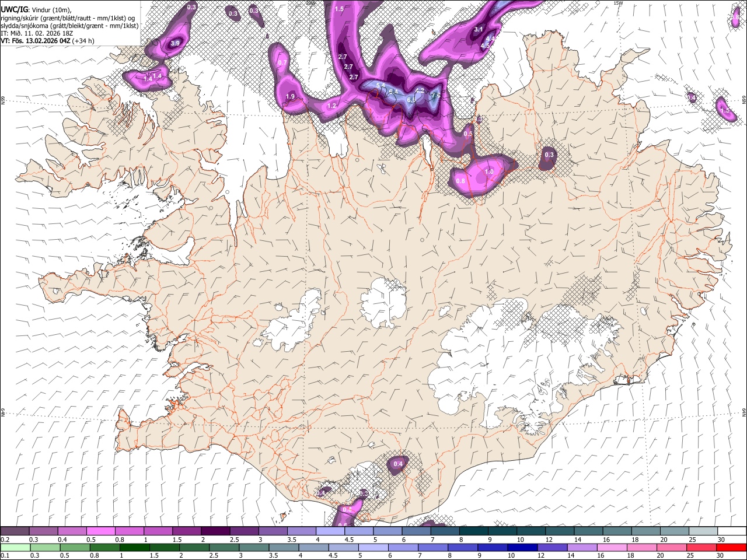Select the 1.9 precipitation value label

coord(291,97)
